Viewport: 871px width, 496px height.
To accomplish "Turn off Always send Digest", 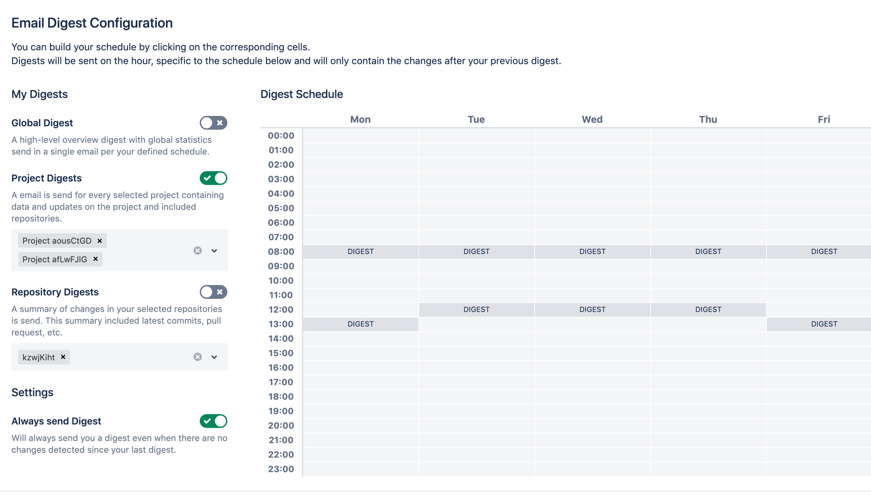I will 213,421.
